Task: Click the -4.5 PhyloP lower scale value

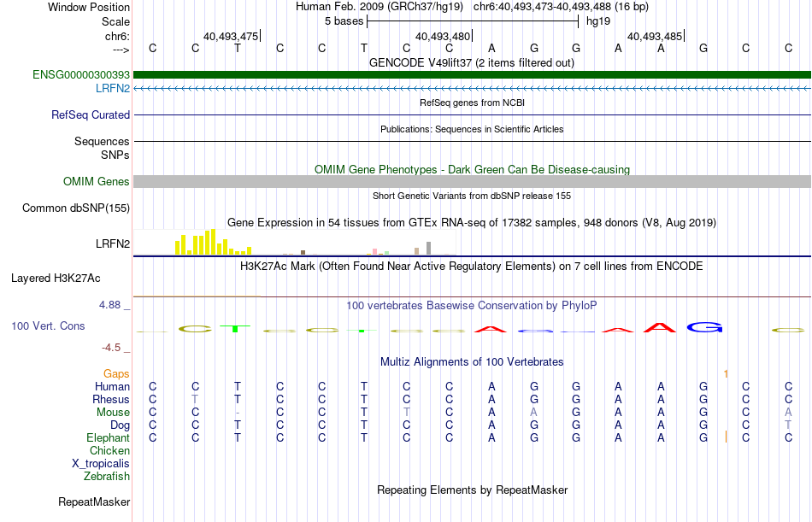Action: coord(115,348)
